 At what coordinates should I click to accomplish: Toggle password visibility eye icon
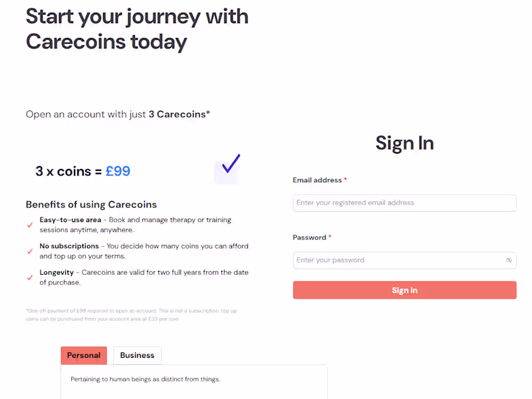point(509,261)
